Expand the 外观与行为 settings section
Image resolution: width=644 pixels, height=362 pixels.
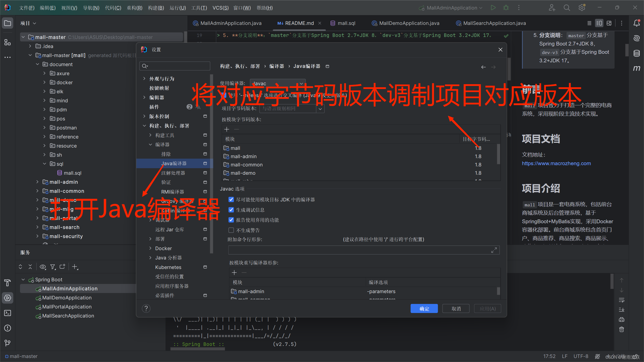point(144,79)
